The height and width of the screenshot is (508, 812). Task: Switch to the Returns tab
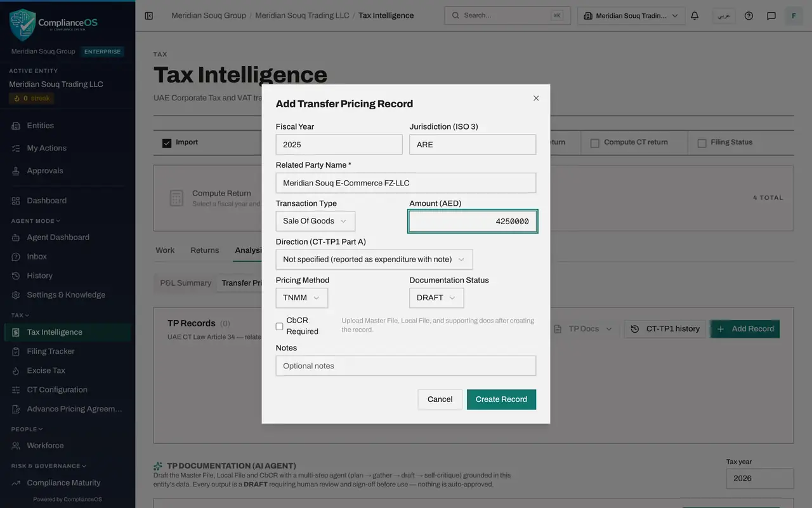pos(204,250)
